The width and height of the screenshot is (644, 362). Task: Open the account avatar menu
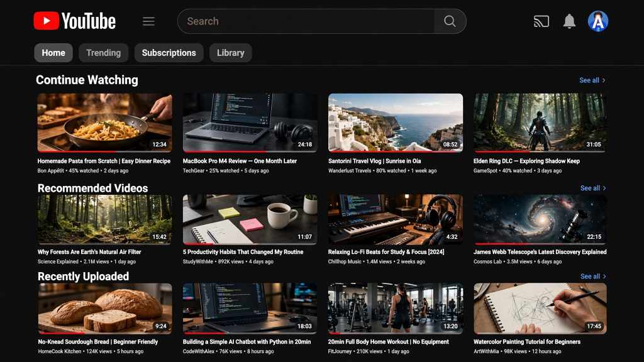598,21
